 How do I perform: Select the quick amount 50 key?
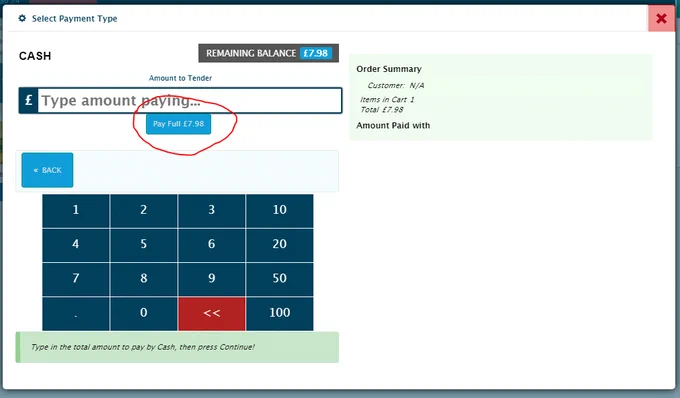280,279
